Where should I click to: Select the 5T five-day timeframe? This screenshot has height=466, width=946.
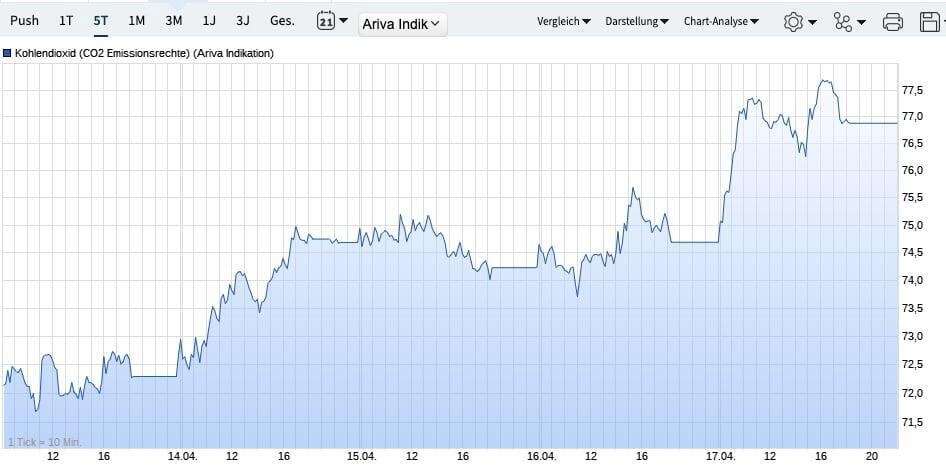(100, 21)
